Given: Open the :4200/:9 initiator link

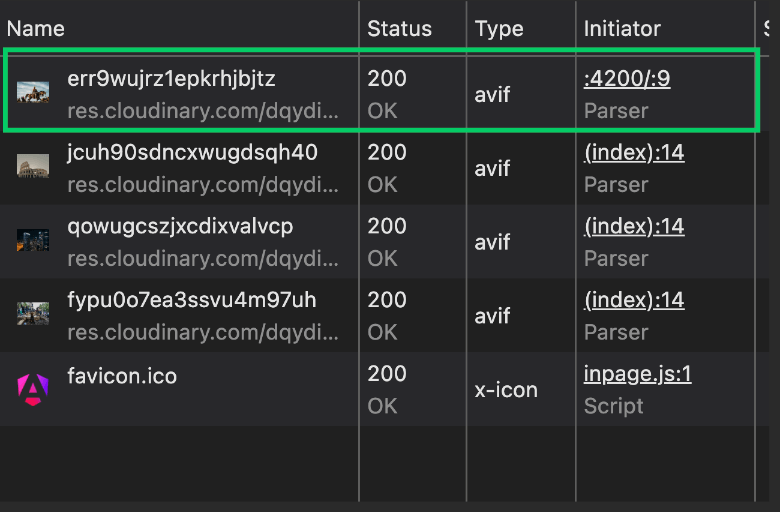Looking at the screenshot, I should click(627, 79).
